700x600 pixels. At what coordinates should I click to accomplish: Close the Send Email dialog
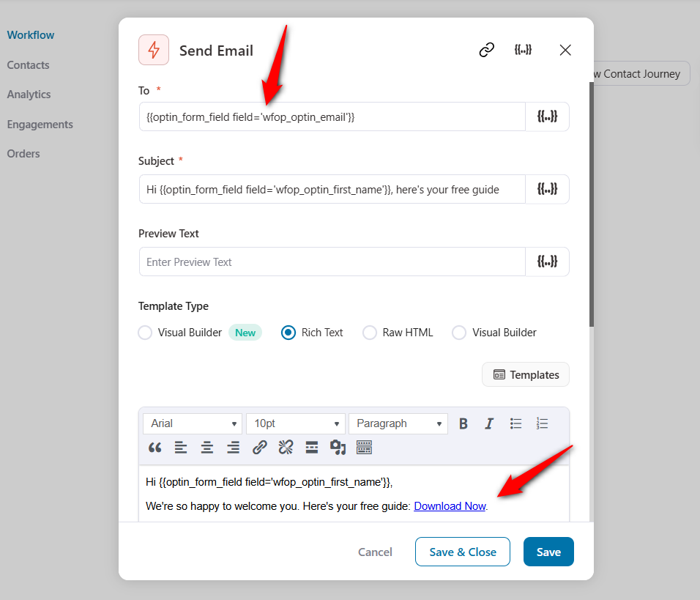[565, 50]
